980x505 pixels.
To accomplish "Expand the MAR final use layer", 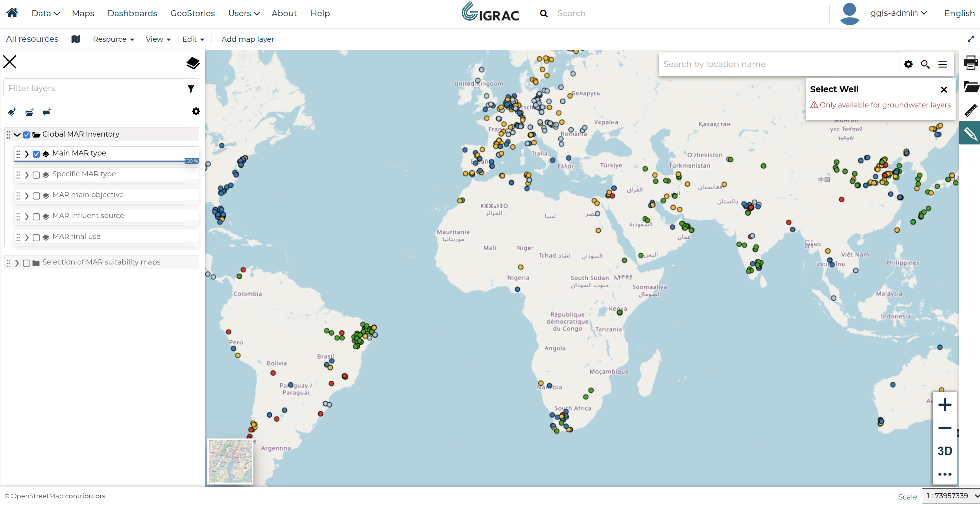I will (x=27, y=237).
